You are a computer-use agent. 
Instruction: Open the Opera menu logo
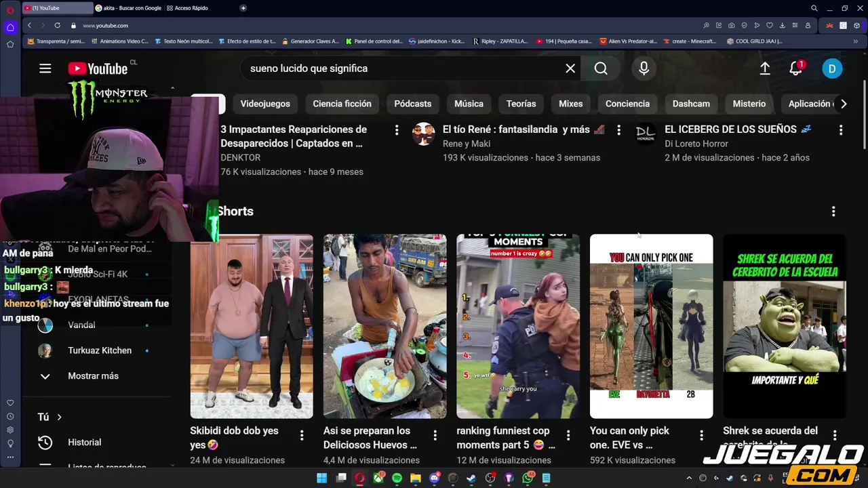(x=10, y=9)
